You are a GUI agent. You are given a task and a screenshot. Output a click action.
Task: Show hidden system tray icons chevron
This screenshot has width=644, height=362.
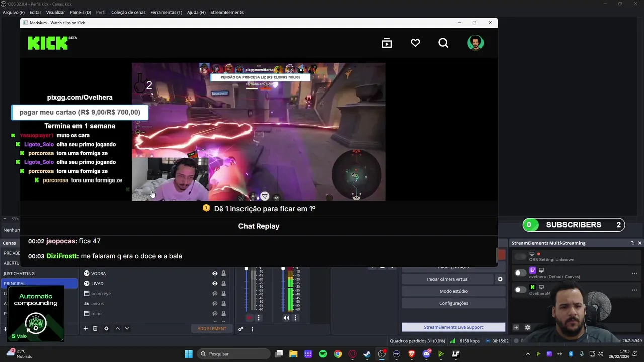(x=528, y=354)
